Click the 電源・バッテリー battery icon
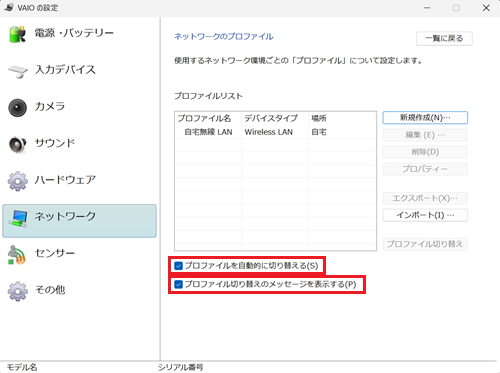 17,34
